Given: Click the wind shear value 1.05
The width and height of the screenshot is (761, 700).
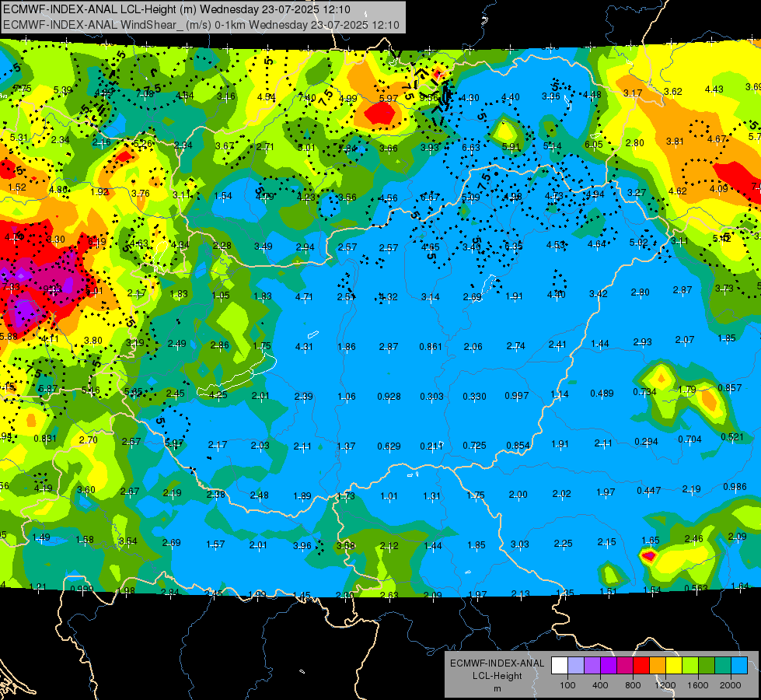Looking at the screenshot, I should tap(220, 296).
